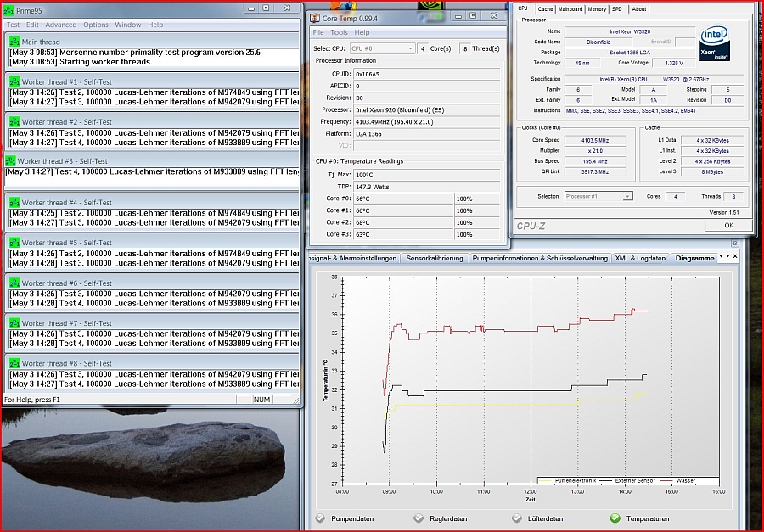Click the Worker thread #5 icon
The height and width of the screenshot is (532, 764).
14,242
